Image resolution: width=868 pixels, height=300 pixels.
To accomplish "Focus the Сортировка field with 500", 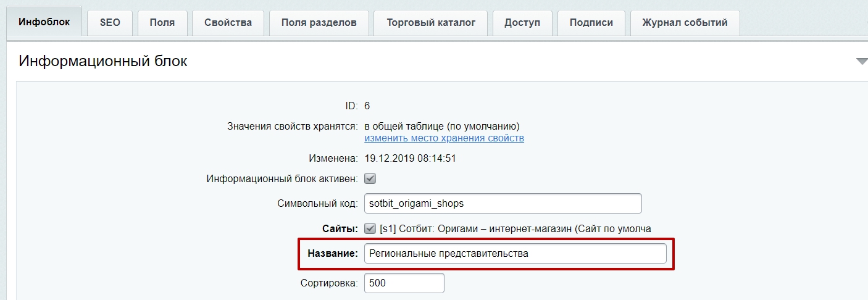I will (404, 283).
